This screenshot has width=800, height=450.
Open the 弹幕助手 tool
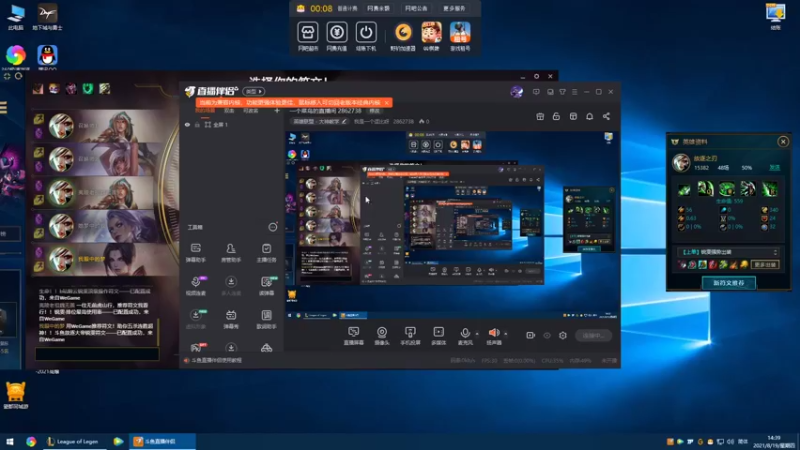pos(195,253)
